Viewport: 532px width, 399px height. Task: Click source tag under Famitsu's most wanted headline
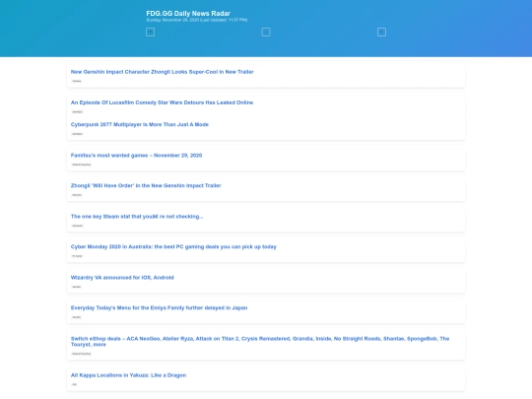click(82, 165)
